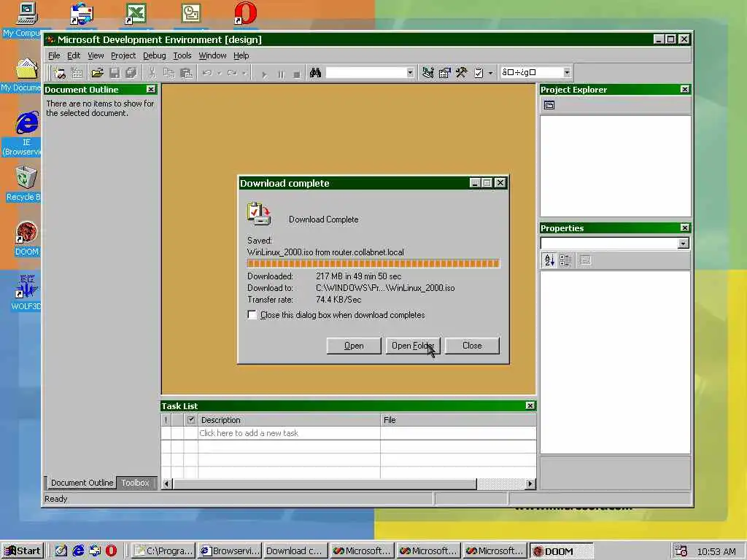Click the checkmark column header in Task List
This screenshot has width=747, height=560.
click(190, 420)
